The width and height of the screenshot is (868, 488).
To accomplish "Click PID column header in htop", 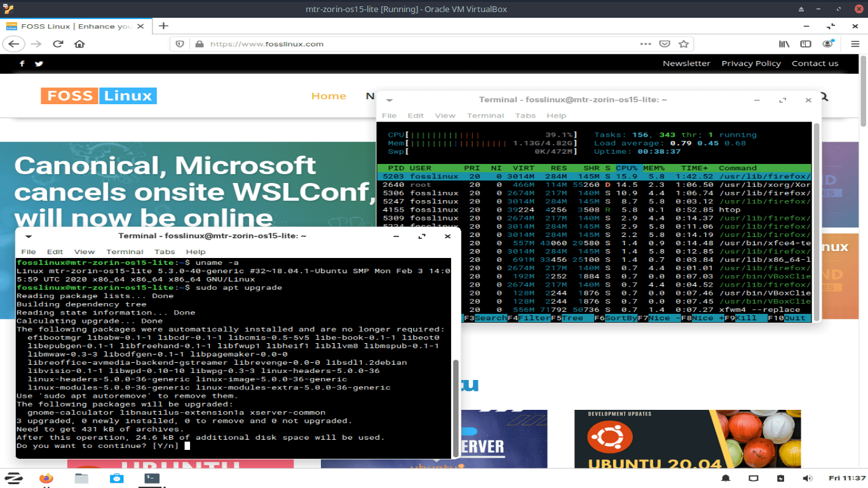I will 397,168.
